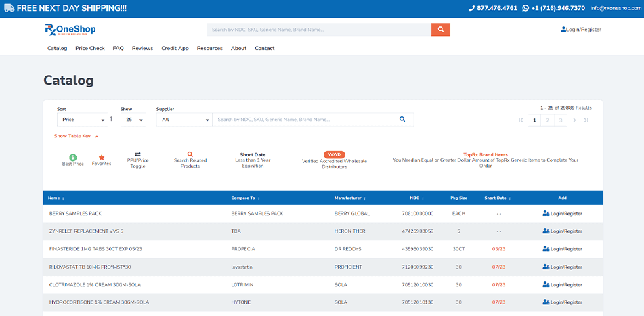
Task: Open the About menu item
Action: click(x=238, y=48)
